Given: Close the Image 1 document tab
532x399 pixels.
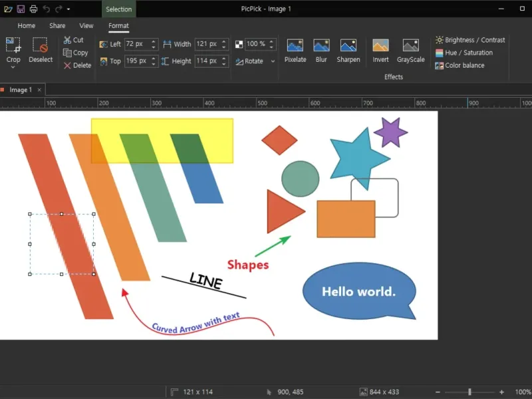Looking at the screenshot, I should click(x=39, y=90).
